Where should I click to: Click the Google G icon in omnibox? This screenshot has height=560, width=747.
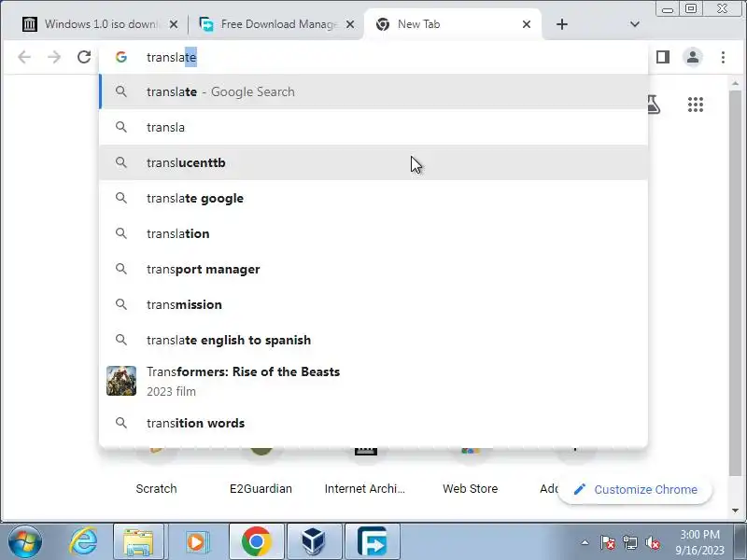click(121, 57)
